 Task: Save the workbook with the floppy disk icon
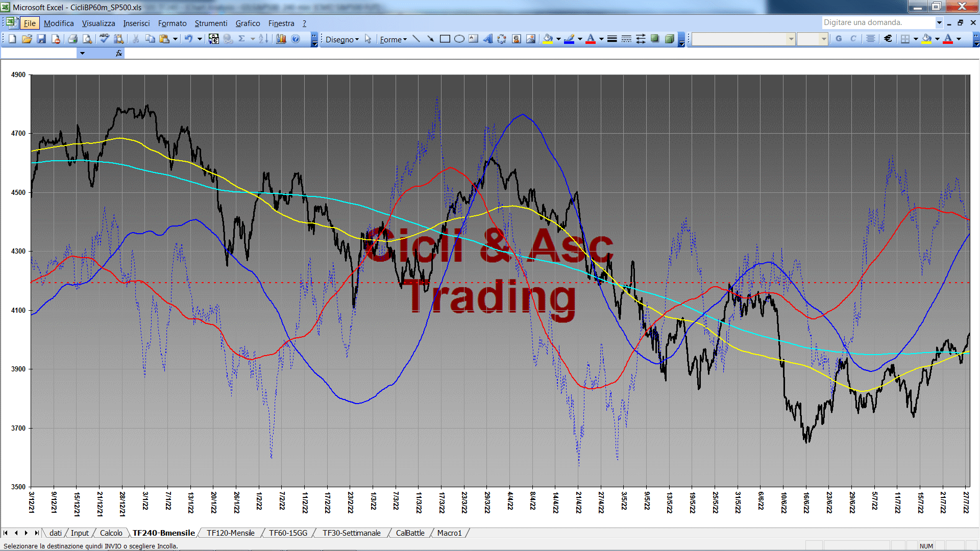pyautogui.click(x=41, y=39)
